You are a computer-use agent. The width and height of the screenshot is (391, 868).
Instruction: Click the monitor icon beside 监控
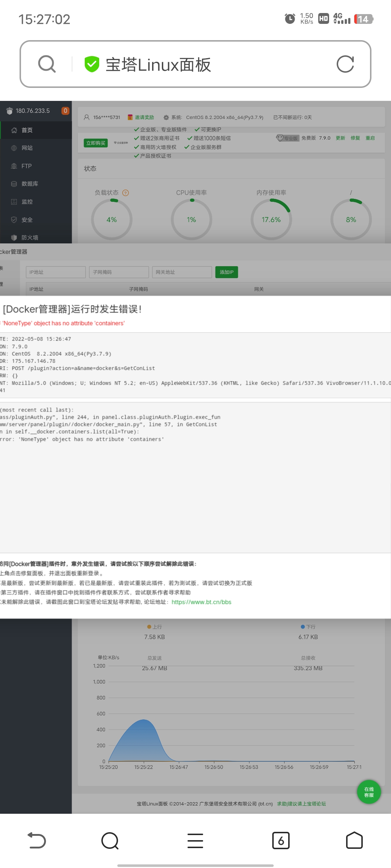click(14, 202)
